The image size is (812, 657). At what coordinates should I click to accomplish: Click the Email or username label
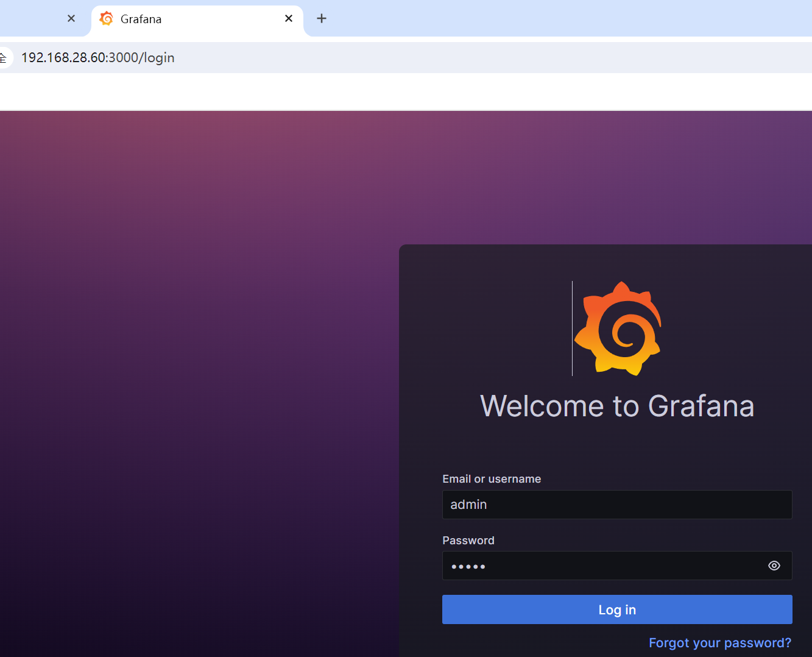click(x=492, y=479)
